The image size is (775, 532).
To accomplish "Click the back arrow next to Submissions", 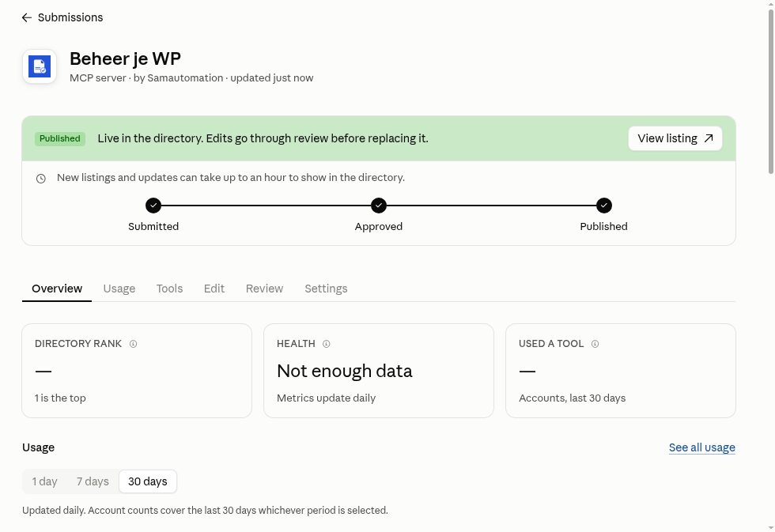I will coord(27,17).
